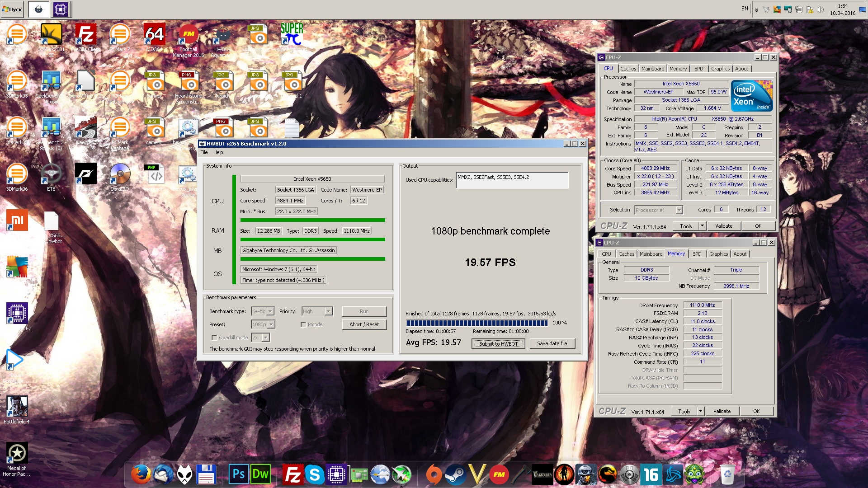The height and width of the screenshot is (488, 868).
Task: Click the Core Speed 4883.29 MHz value
Action: point(655,168)
